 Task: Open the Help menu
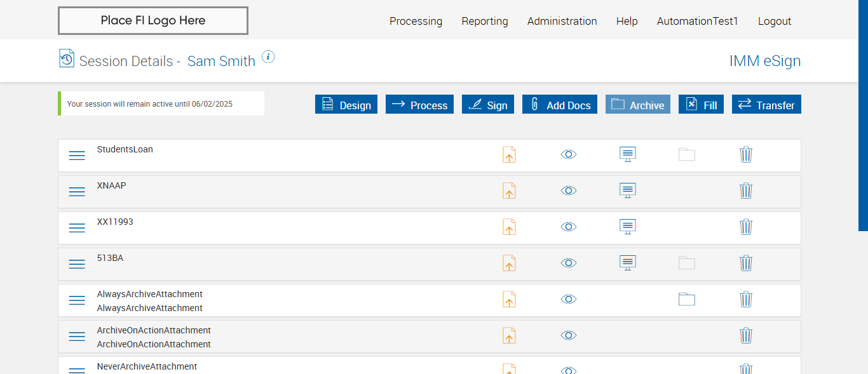[x=627, y=21]
